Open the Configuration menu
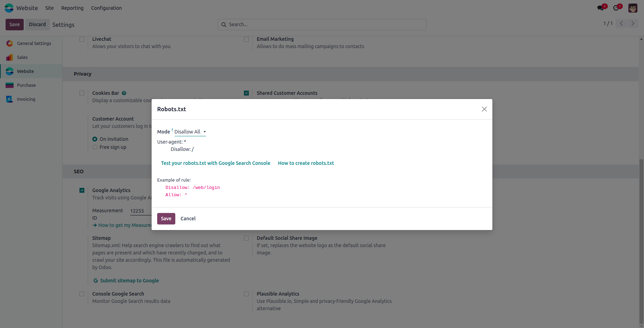The height and width of the screenshot is (328, 644). (106, 8)
